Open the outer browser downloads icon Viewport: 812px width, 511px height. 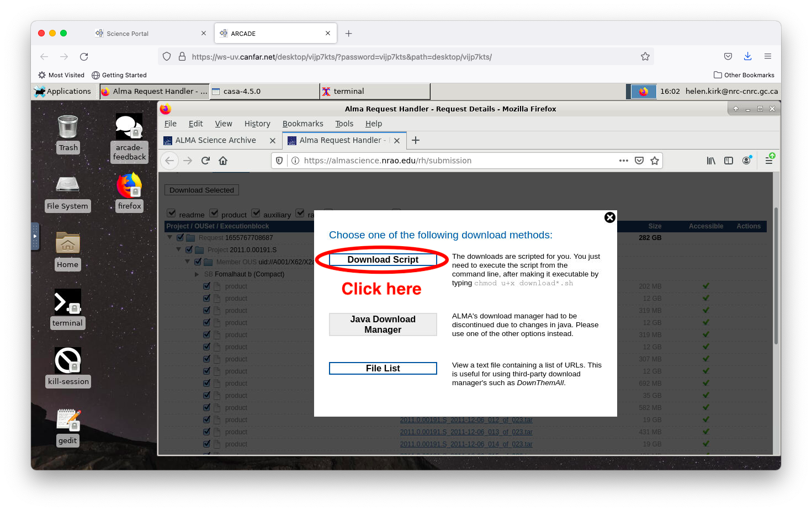pyautogui.click(x=747, y=56)
